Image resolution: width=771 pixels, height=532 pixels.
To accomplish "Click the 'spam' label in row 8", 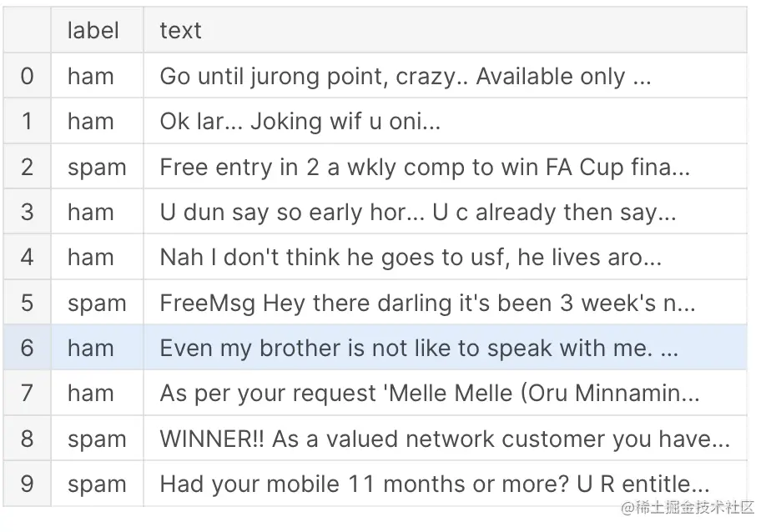I will tap(97, 438).
